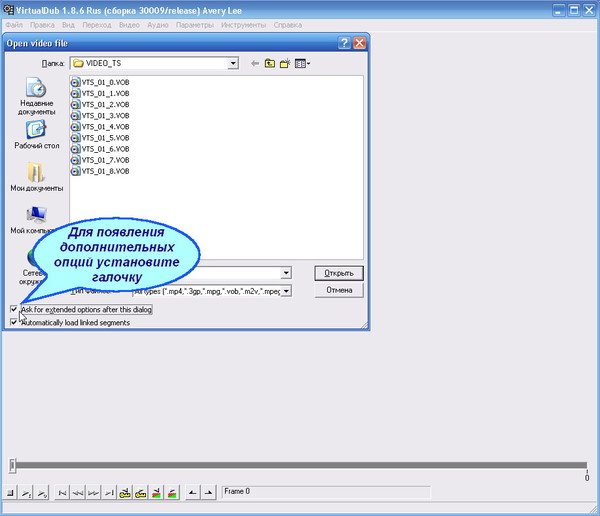Open the Переход menu
The image size is (600, 516).
tap(97, 25)
